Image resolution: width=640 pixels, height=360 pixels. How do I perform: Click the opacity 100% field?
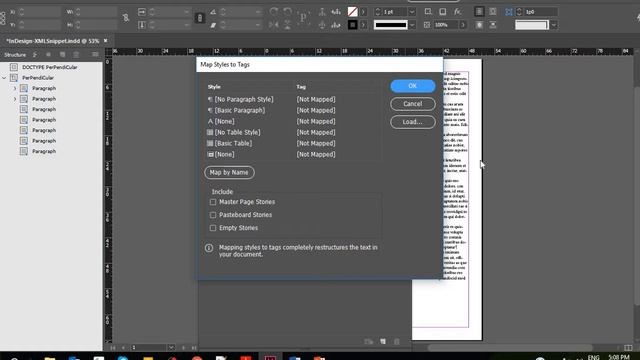[x=445, y=25]
